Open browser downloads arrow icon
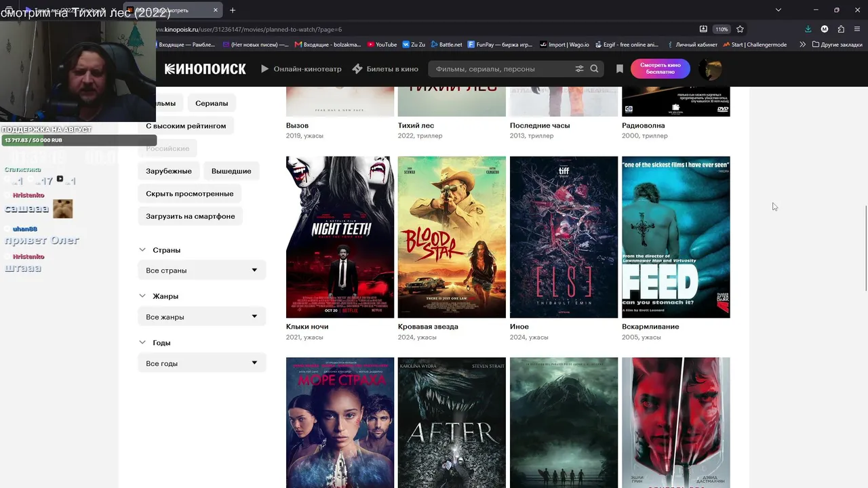 pos(808,29)
